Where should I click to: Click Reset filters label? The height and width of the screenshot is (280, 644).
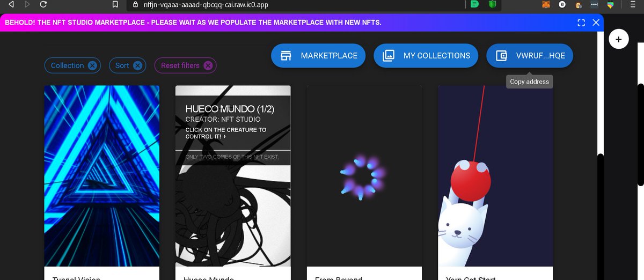pos(180,65)
